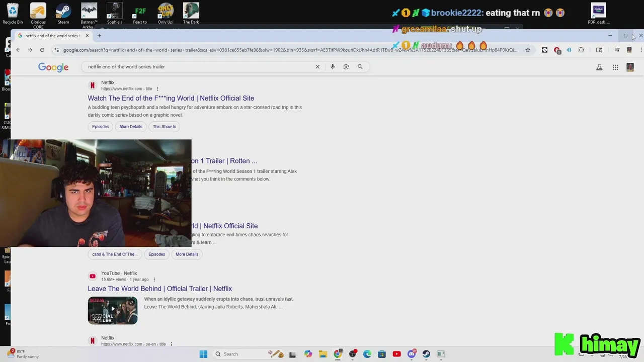Screen dimensions: 644x362
Task: Go back with the browser back arrow
Action: click(18, 50)
